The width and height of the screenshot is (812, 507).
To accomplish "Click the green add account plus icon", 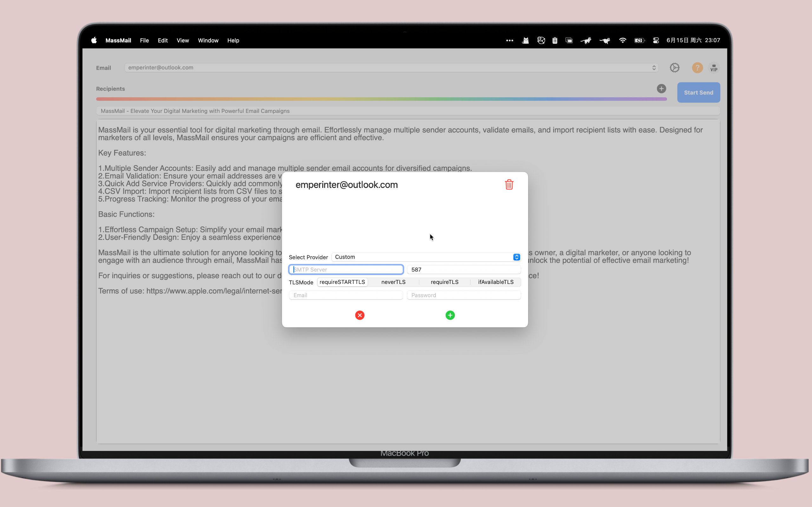I will pos(450,315).
